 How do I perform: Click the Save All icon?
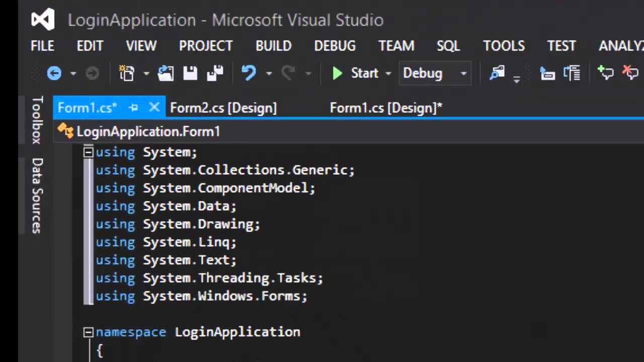[x=215, y=73]
